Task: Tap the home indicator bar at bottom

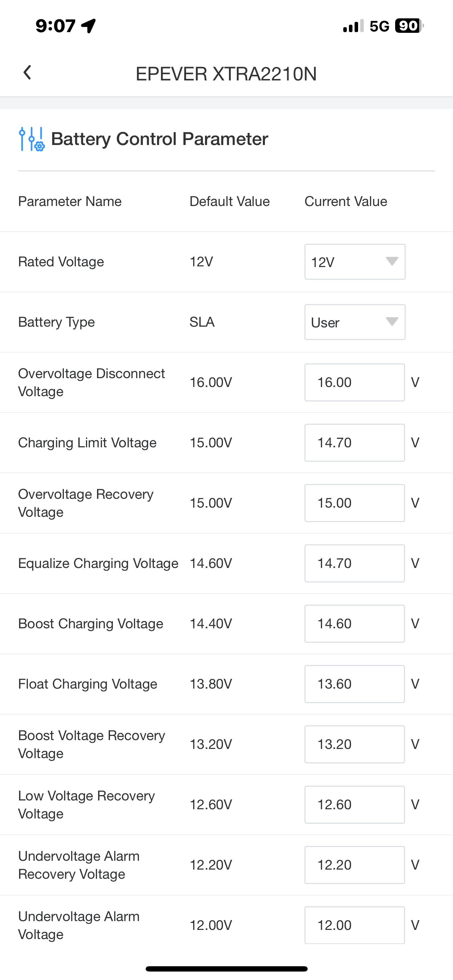Action: [x=226, y=969]
